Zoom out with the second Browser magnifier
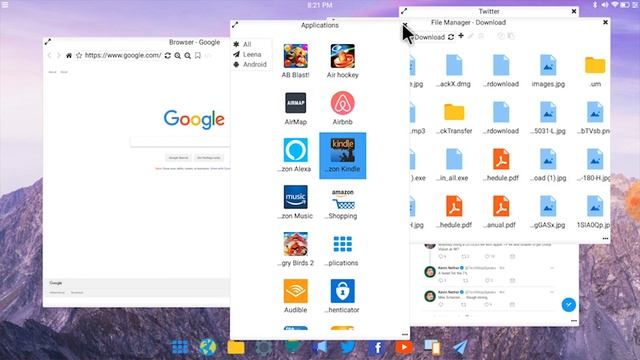Viewport: 640px width, 360px height. click(187, 56)
